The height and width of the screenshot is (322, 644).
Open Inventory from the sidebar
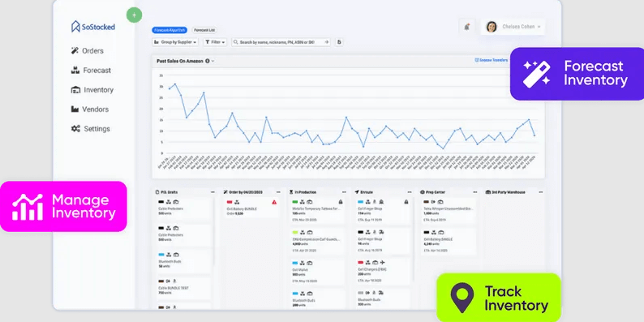point(92,90)
